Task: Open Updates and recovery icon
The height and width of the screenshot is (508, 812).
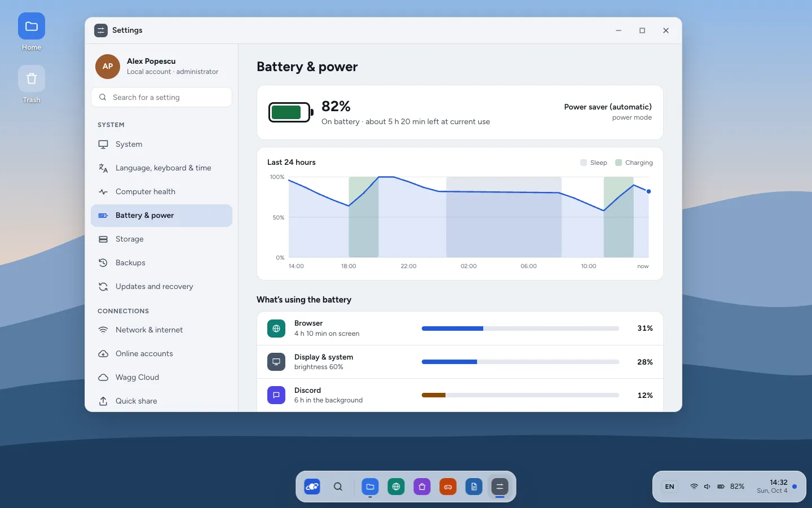Action: coord(103,287)
